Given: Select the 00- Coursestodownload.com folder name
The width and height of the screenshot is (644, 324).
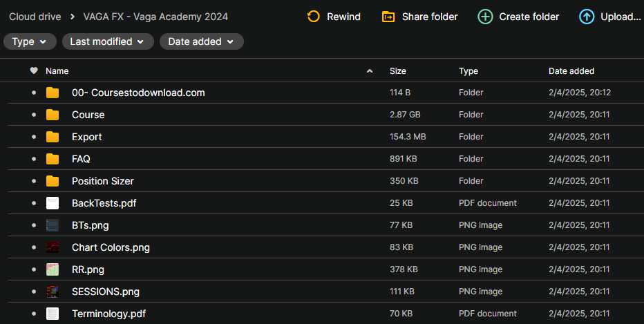Looking at the screenshot, I should 138,93.
